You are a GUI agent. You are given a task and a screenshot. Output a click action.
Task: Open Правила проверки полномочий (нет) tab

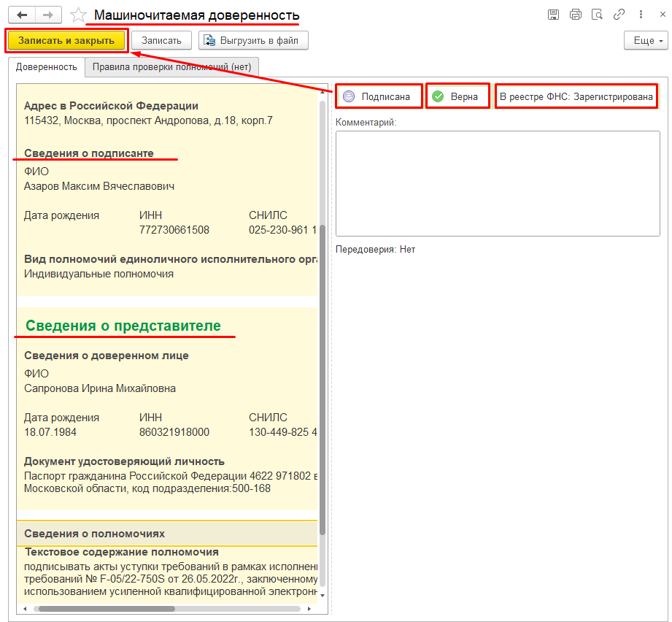[x=172, y=67]
